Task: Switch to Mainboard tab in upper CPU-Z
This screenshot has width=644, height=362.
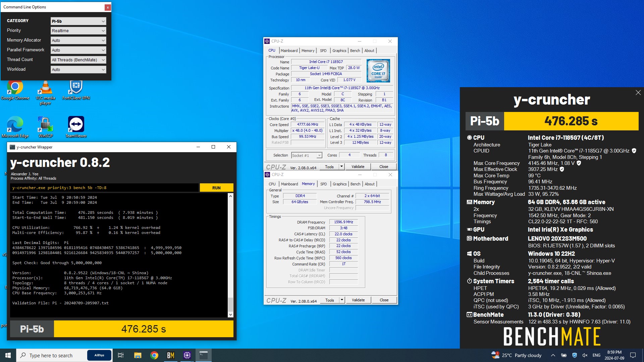Action: click(289, 51)
